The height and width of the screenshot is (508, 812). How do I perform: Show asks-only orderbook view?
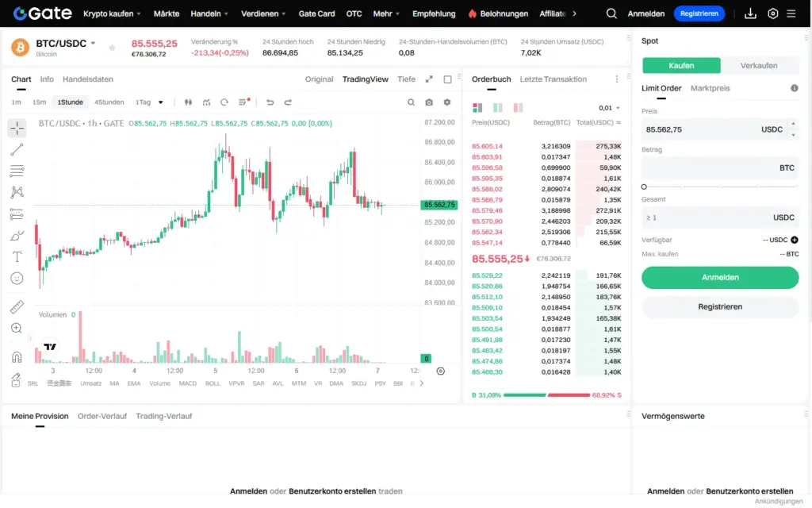pos(518,108)
